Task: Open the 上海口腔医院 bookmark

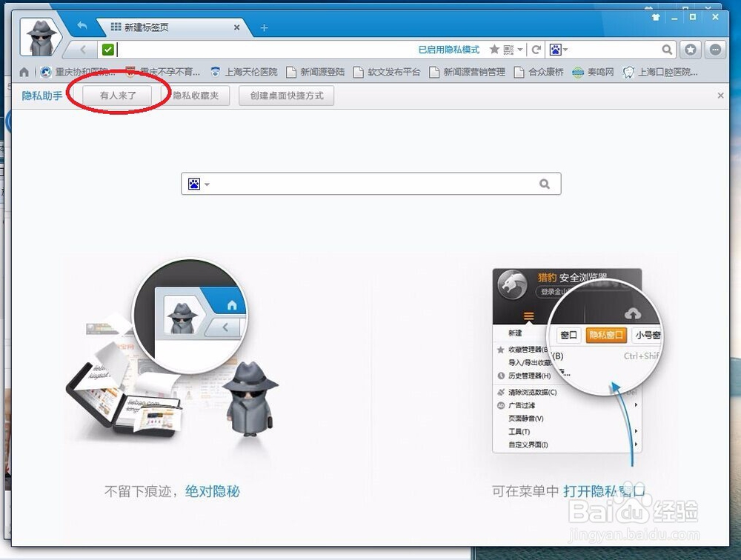Action: click(x=660, y=72)
